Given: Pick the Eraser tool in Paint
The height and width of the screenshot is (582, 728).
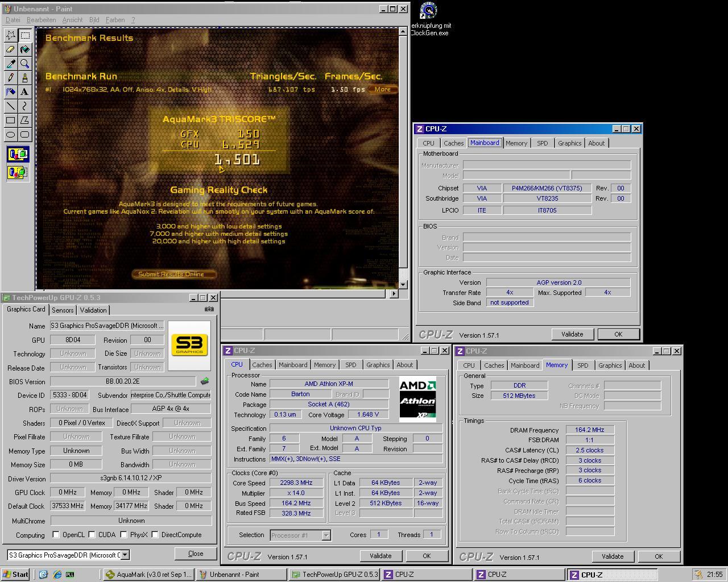Looking at the screenshot, I should (11, 49).
